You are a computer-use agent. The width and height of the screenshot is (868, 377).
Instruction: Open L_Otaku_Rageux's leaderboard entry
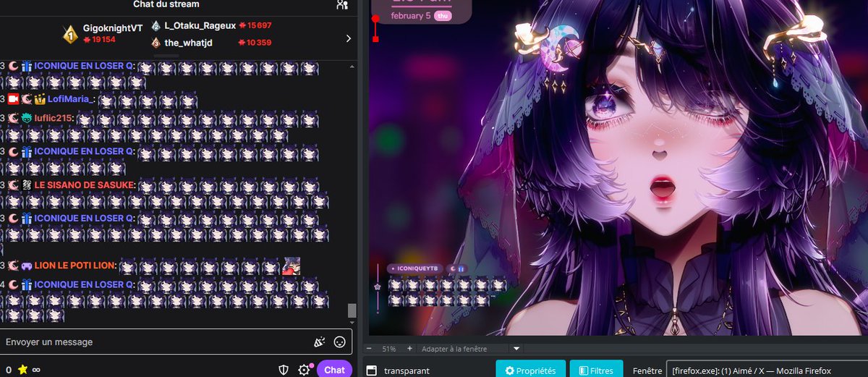(200, 25)
